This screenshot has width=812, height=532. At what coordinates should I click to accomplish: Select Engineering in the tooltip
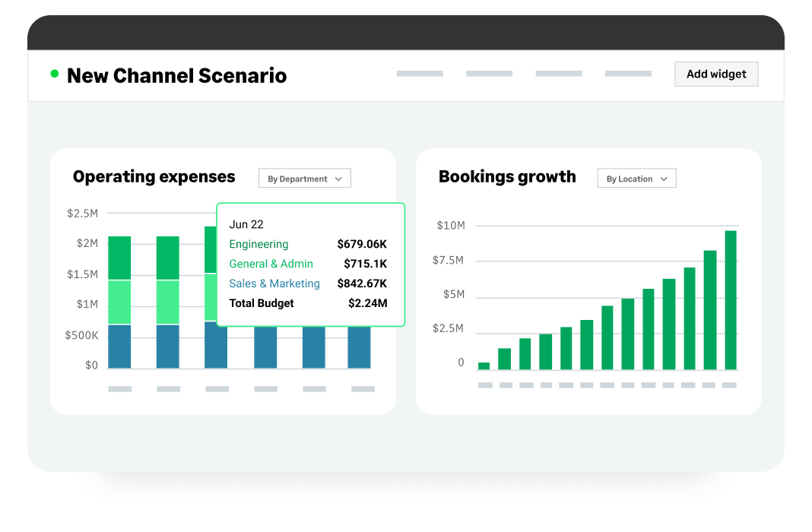point(259,244)
